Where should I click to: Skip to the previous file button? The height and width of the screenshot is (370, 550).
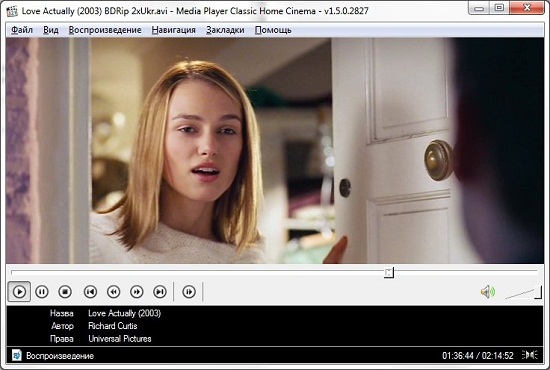point(90,291)
